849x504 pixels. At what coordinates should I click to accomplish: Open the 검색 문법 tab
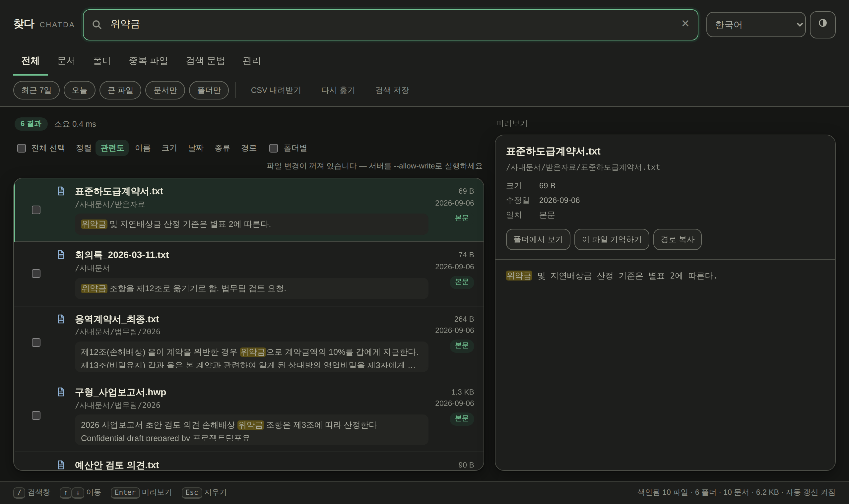[206, 61]
